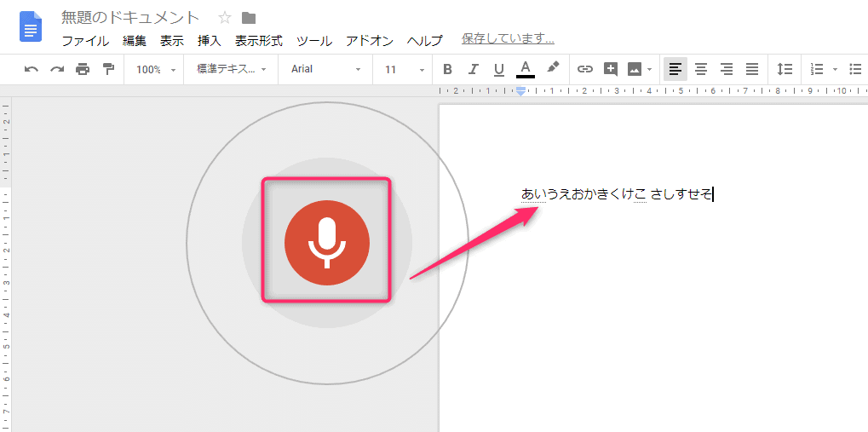Click the 無題のドキュメント document title
Image resolution: width=868 pixels, height=432 pixels.
[x=130, y=18]
